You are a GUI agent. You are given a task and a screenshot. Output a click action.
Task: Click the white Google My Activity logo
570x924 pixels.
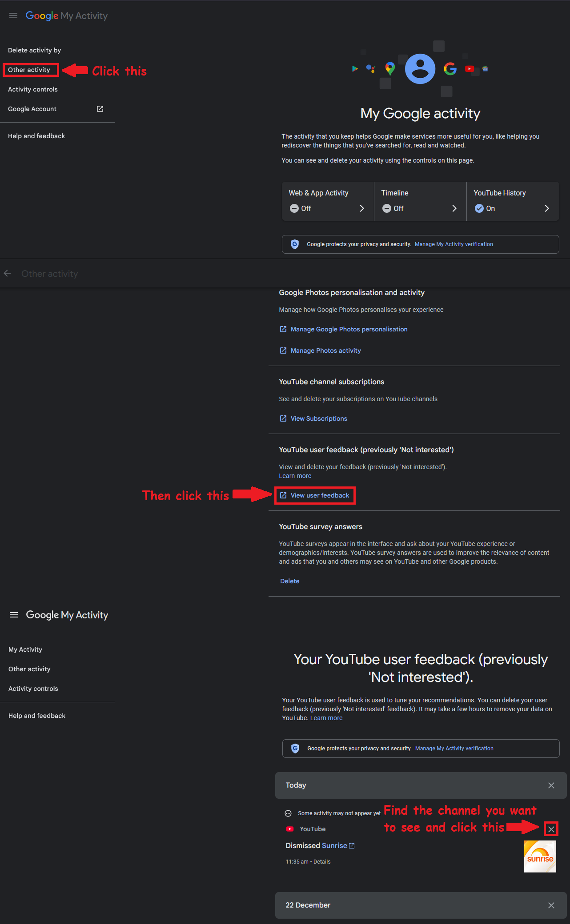pyautogui.click(x=67, y=615)
